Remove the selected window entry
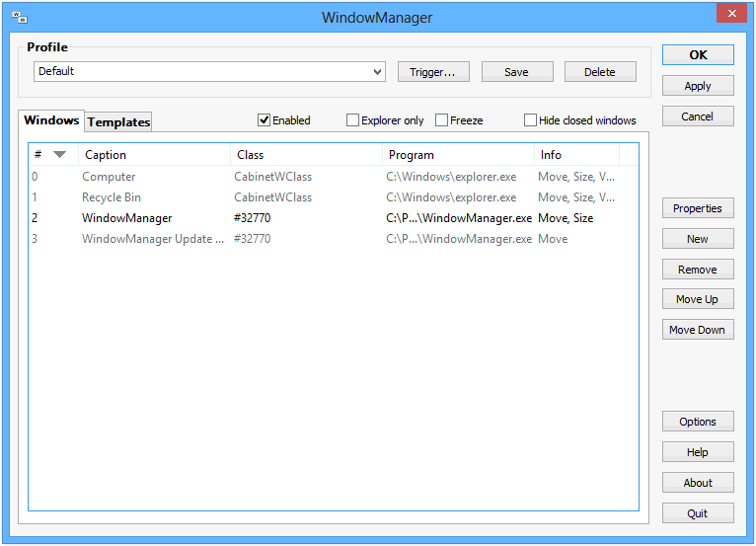 698,270
